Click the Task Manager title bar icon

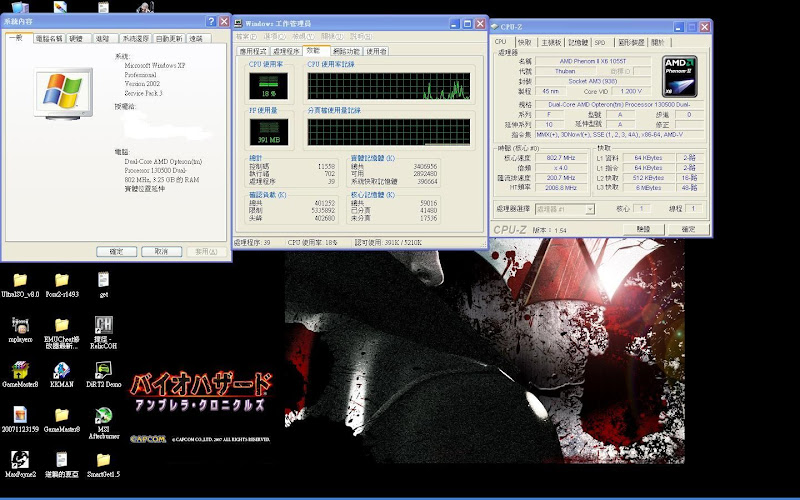238,23
